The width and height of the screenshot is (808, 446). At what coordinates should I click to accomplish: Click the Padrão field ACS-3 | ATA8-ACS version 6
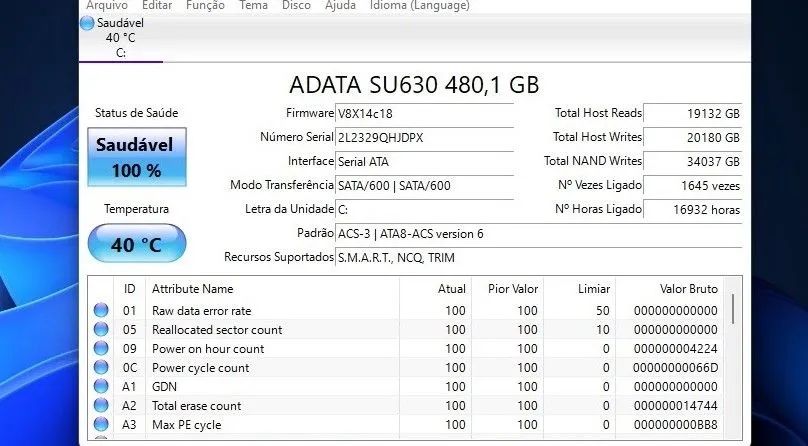[x=539, y=234]
